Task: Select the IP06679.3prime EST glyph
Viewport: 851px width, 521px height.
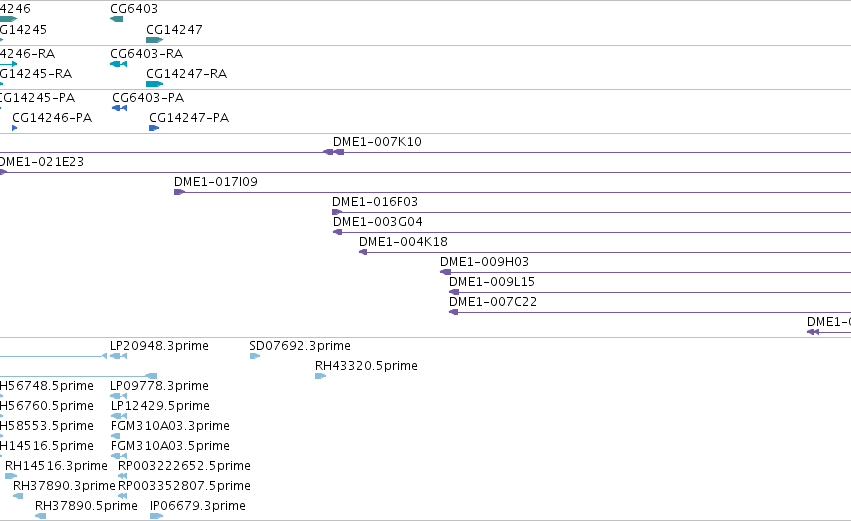Action: pyautogui.click(x=156, y=516)
